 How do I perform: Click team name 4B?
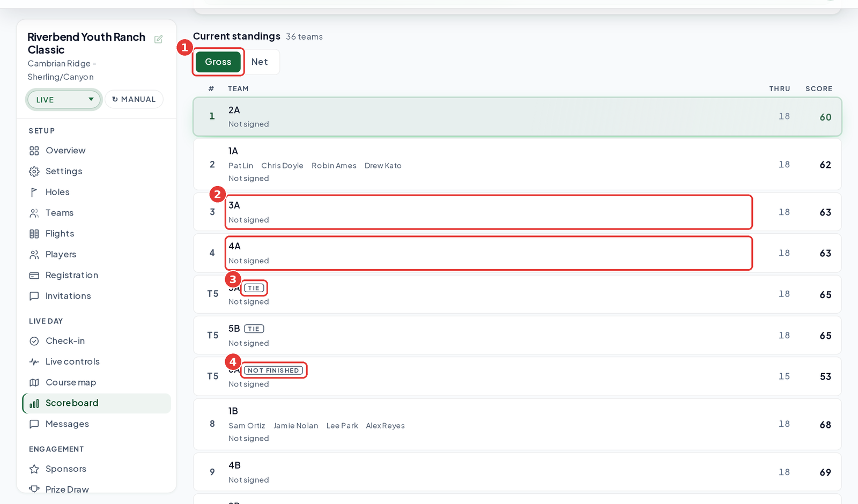click(234, 465)
